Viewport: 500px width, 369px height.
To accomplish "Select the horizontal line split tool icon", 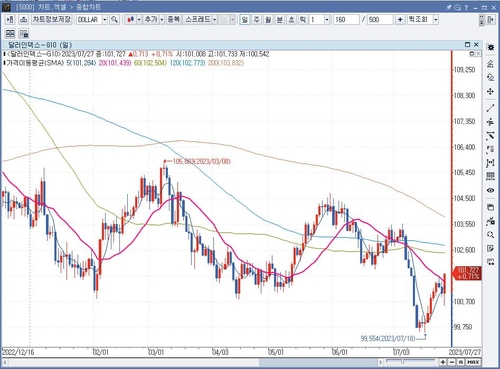I will pos(490,122).
